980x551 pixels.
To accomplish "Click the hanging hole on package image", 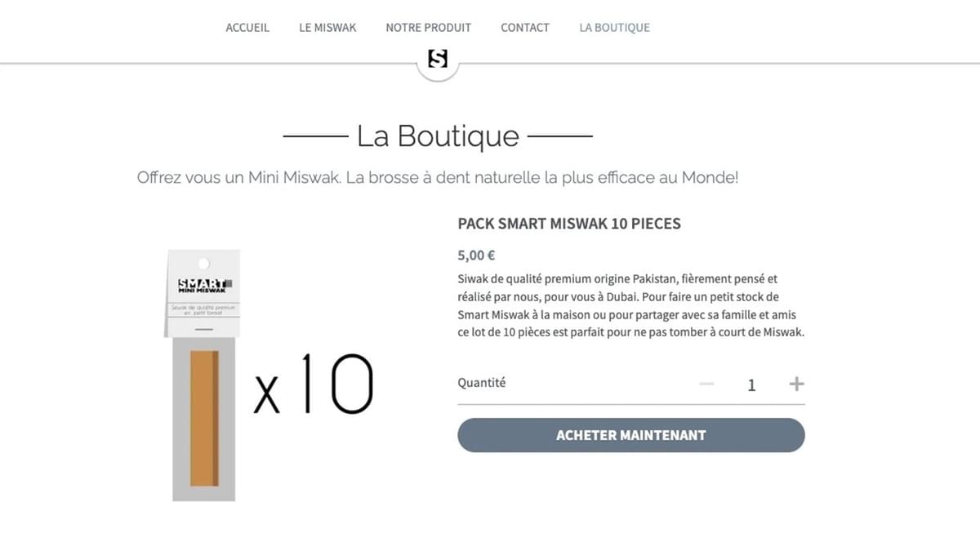I will tap(203, 263).
